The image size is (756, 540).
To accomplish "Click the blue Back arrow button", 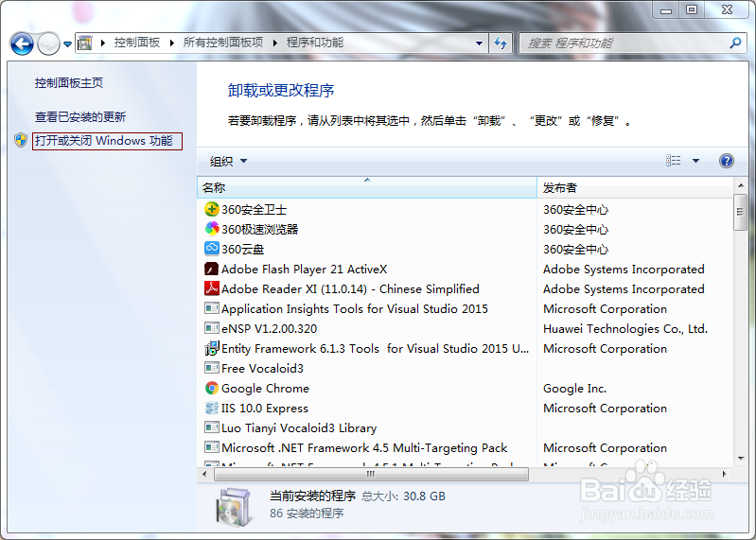I will tap(22, 44).
